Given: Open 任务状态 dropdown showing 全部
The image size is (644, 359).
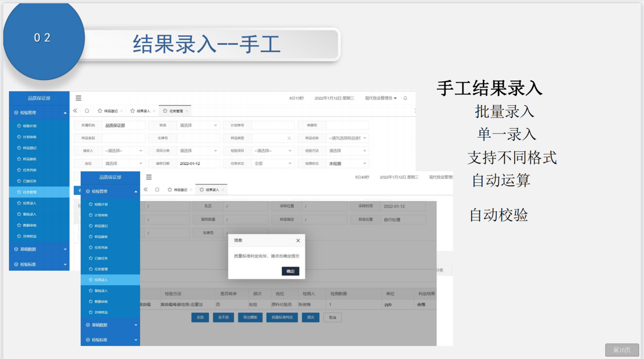Looking at the screenshot, I should 273,163.
